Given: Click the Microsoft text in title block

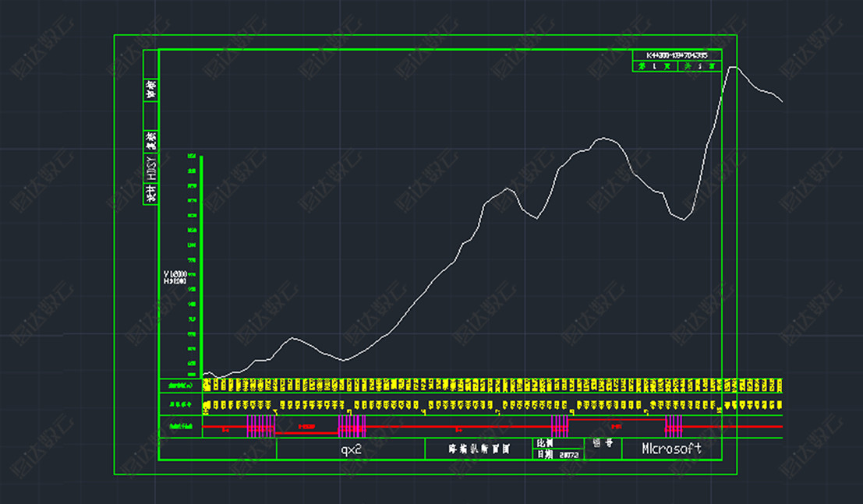Looking at the screenshot, I should (x=671, y=449).
